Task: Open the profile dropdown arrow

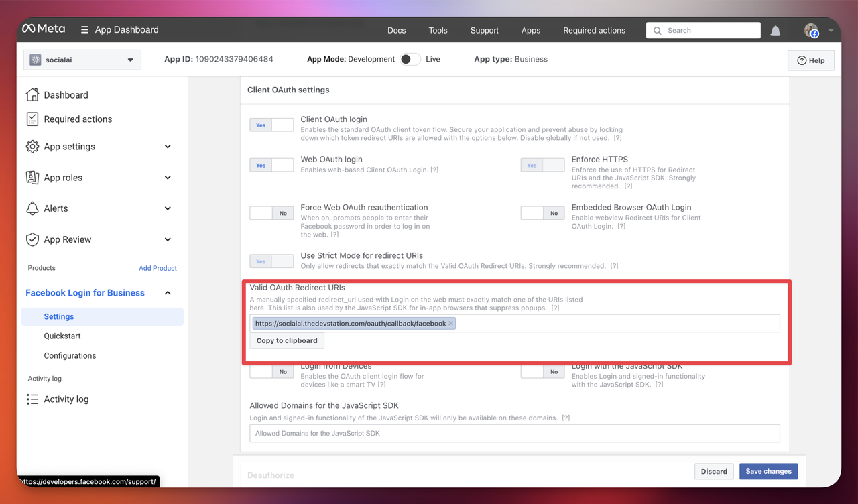Action: coord(831,31)
